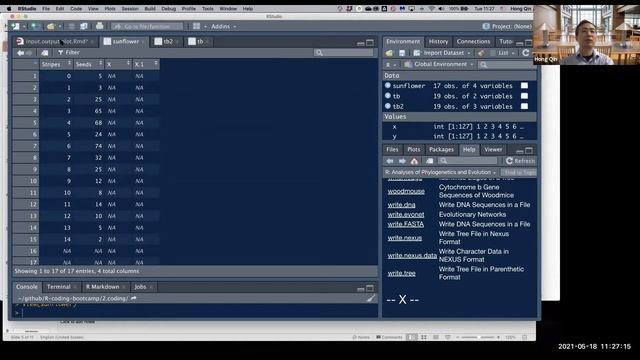Open the Terminal tab
The image size is (640, 360).
point(59,287)
